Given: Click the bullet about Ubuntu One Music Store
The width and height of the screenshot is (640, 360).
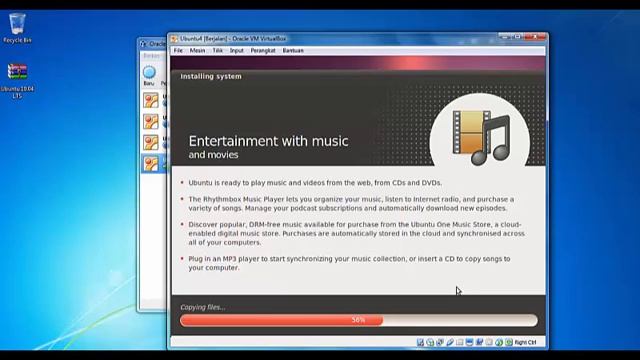Looking at the screenshot, I should click(356, 233).
